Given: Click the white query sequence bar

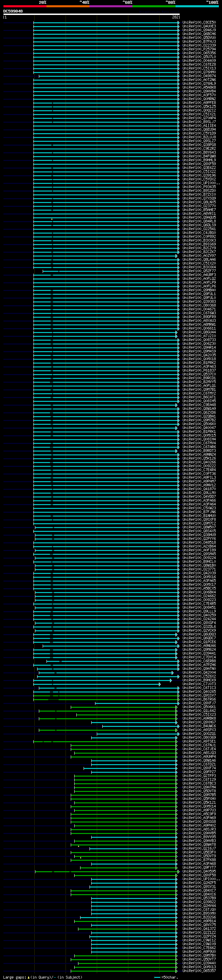Looking at the screenshot, I should click(x=92, y=14).
